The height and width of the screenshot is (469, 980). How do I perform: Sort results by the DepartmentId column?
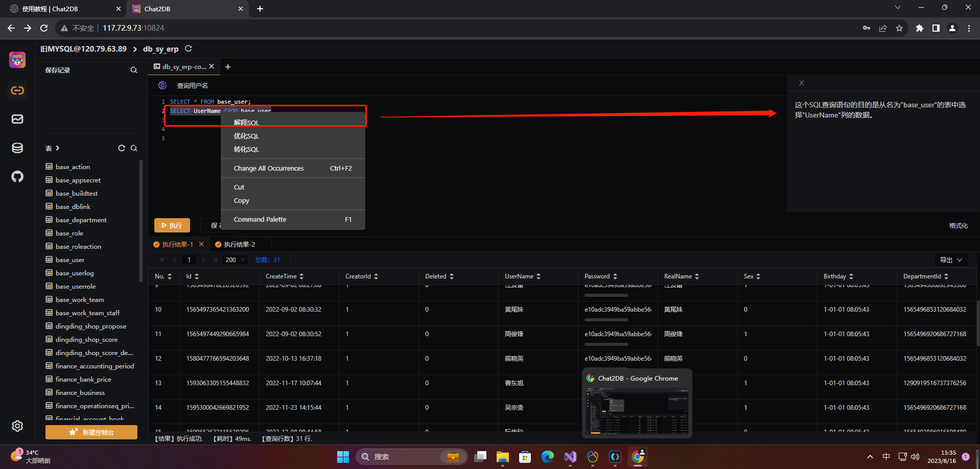click(946, 276)
